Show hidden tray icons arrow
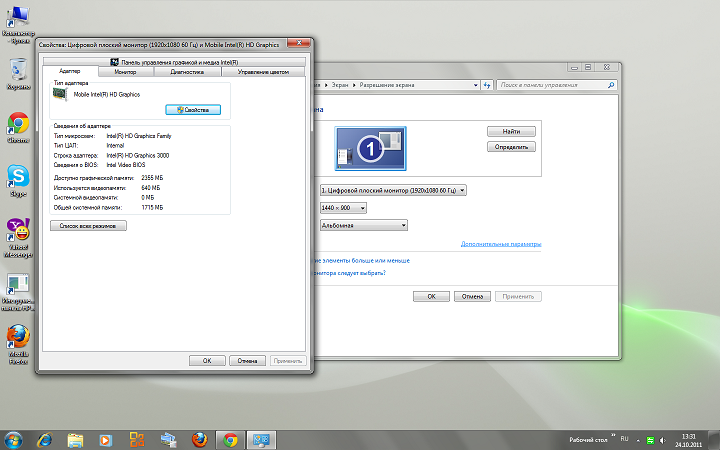Image resolution: width=720 pixels, height=450 pixels. (638, 440)
